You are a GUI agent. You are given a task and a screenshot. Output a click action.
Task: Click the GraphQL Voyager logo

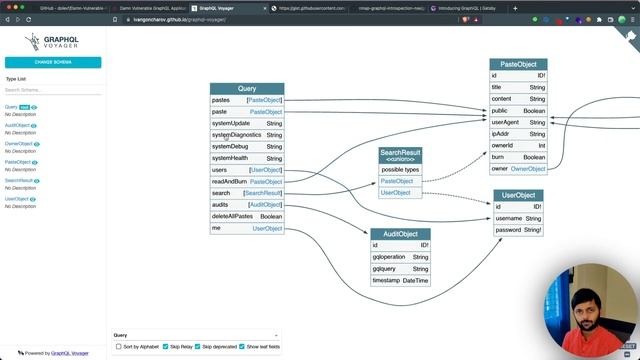(52, 42)
